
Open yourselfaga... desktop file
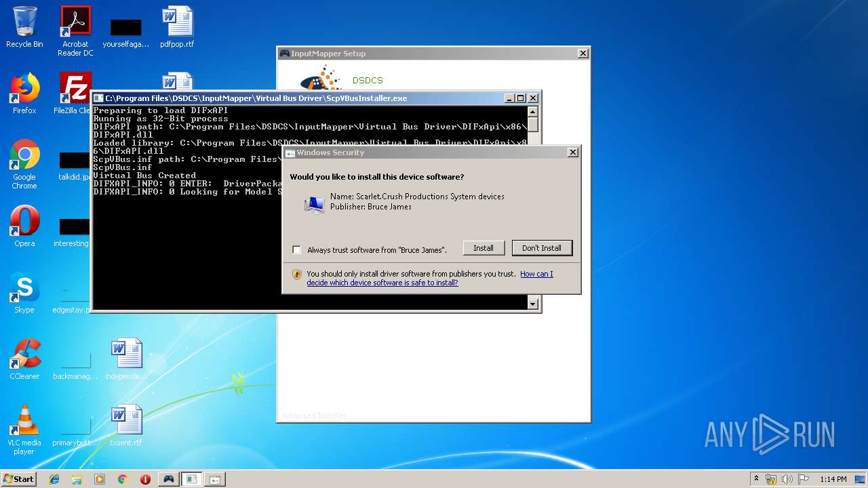click(x=126, y=31)
